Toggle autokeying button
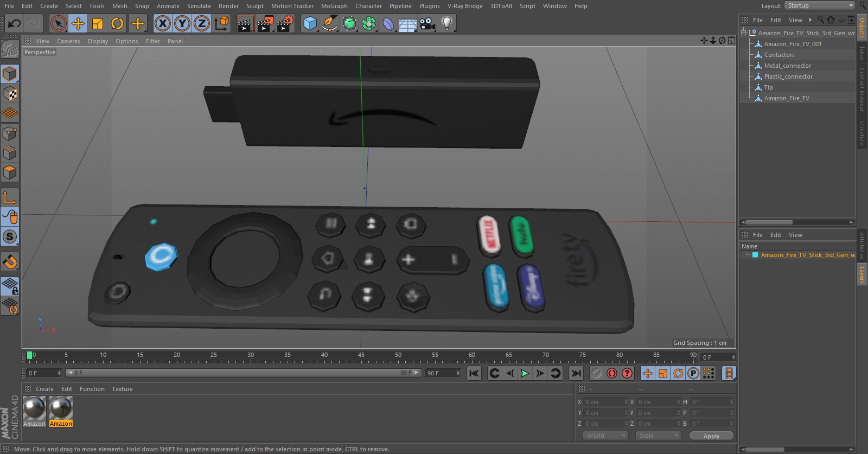This screenshot has height=454, width=868. click(x=612, y=373)
